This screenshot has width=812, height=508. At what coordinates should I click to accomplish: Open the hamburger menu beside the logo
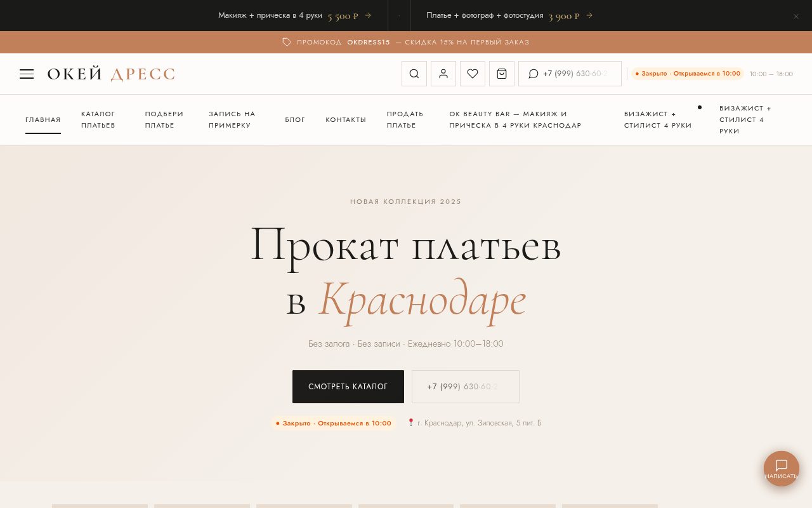(27, 74)
